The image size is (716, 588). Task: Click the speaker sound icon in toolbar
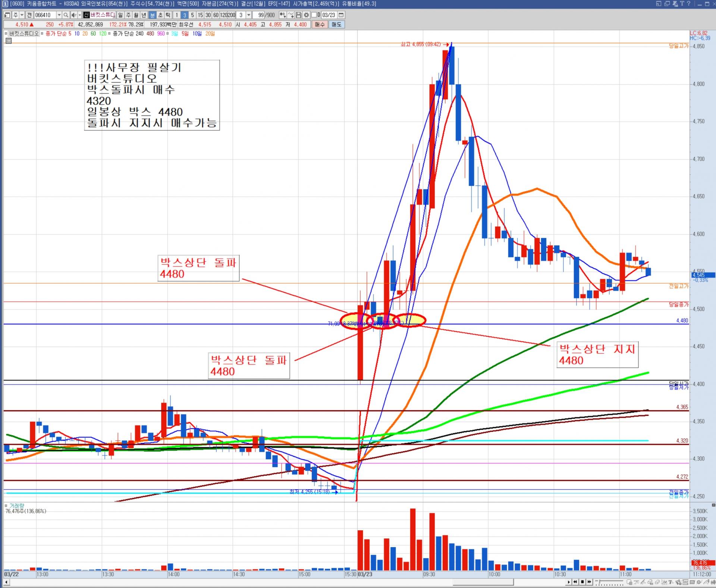click(73, 15)
